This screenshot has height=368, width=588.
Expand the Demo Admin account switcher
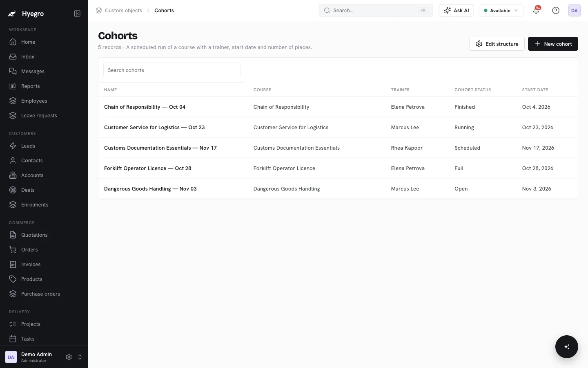pyautogui.click(x=80, y=357)
